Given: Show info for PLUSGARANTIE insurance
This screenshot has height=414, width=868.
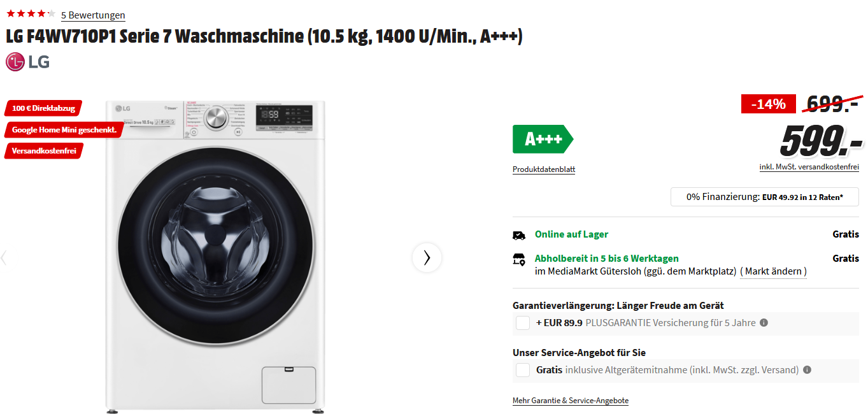Looking at the screenshot, I should [764, 322].
